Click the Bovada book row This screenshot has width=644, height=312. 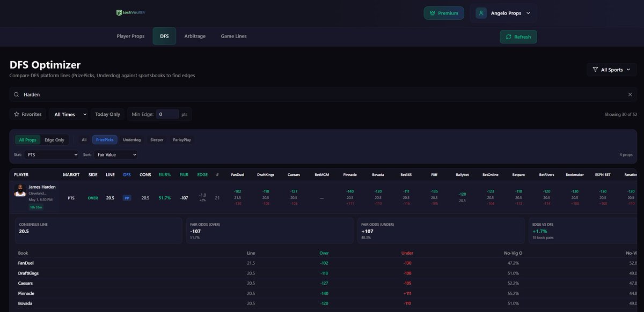326,303
